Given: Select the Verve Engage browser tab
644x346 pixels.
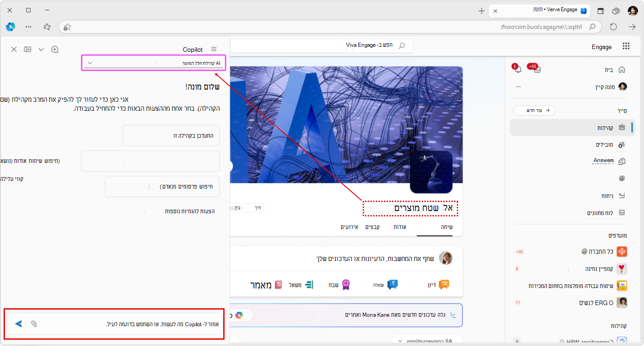Looking at the screenshot, I should click(x=540, y=10).
